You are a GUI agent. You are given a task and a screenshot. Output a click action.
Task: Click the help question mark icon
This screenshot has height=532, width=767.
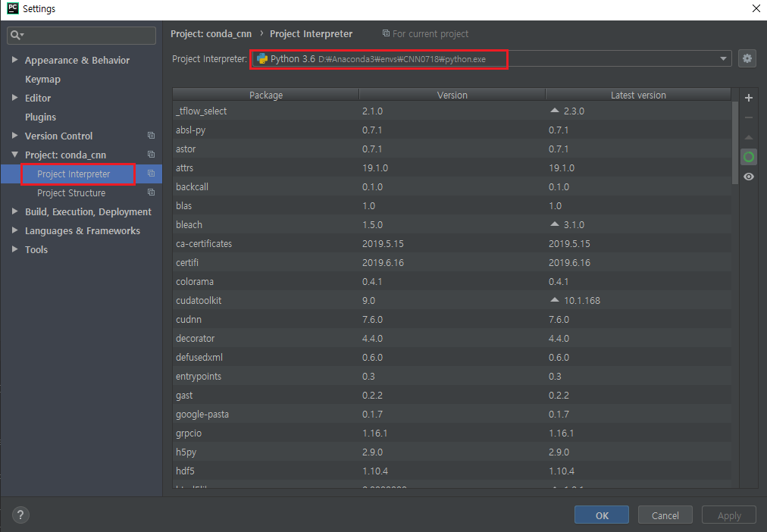(20, 515)
